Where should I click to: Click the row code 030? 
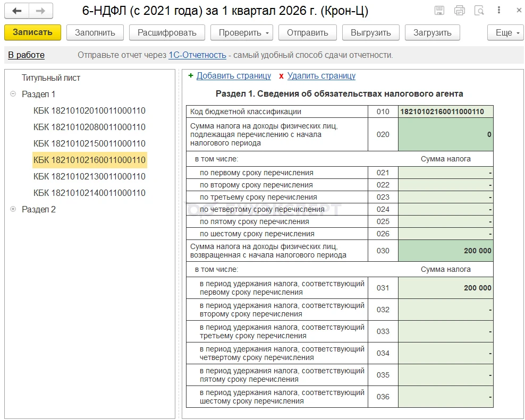[x=383, y=251]
